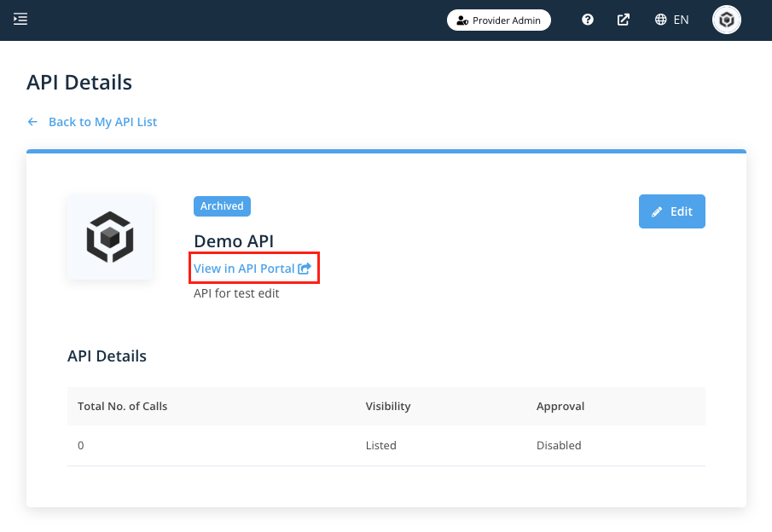Open the user profile avatar menu
This screenshot has height=532, width=772.
click(x=727, y=20)
